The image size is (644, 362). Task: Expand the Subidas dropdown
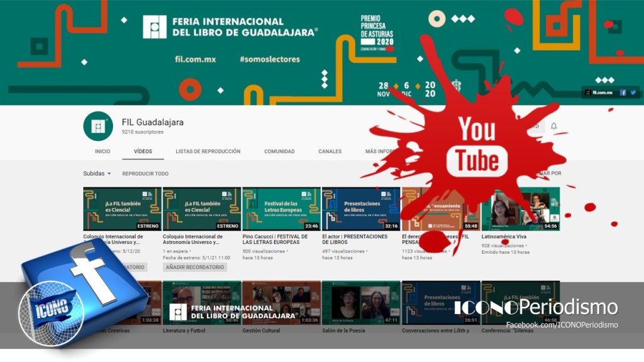point(97,173)
